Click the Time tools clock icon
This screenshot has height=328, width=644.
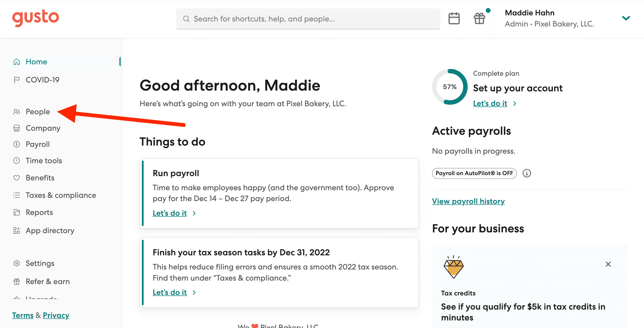[x=17, y=161]
